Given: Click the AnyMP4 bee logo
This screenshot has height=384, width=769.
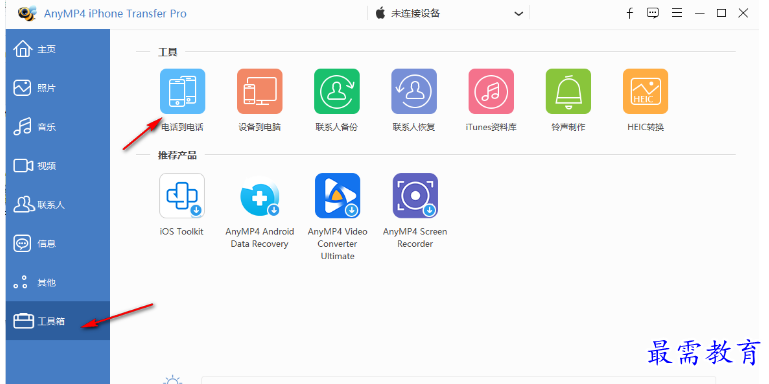Looking at the screenshot, I should 27,13.
